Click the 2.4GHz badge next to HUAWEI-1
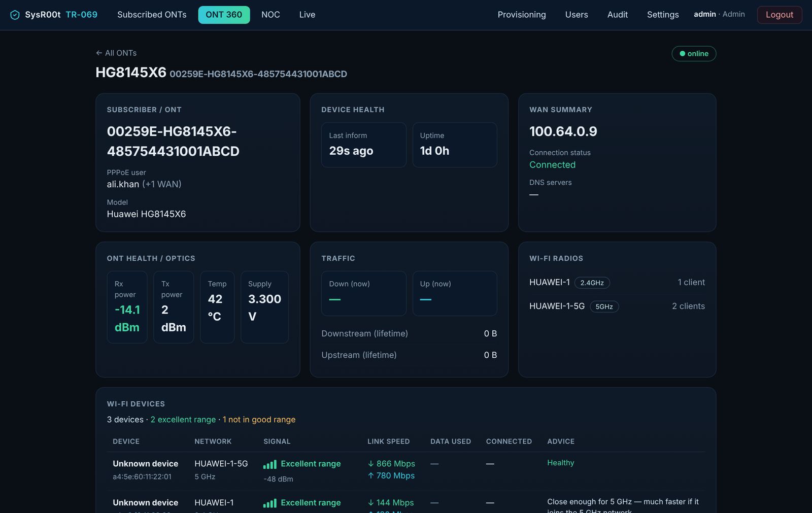 point(592,283)
